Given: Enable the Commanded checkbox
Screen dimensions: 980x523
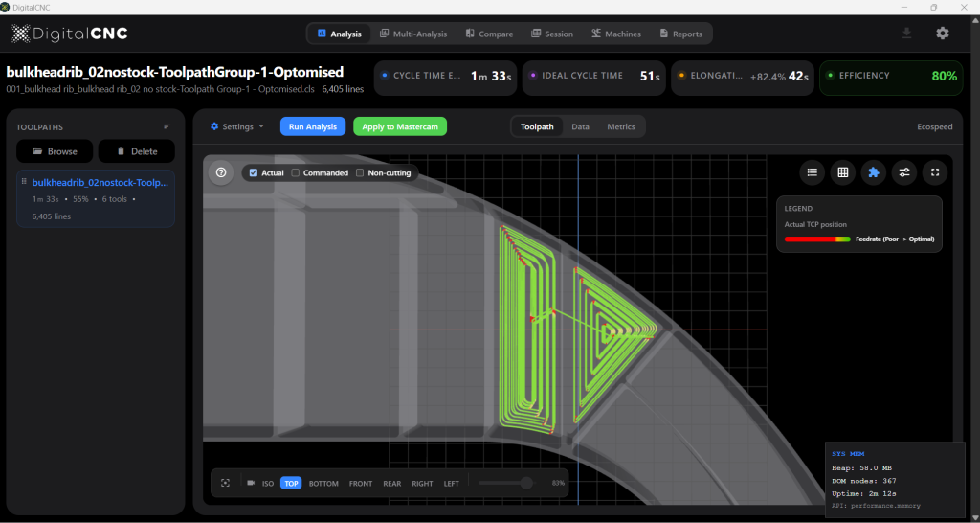Looking at the screenshot, I should [x=296, y=172].
